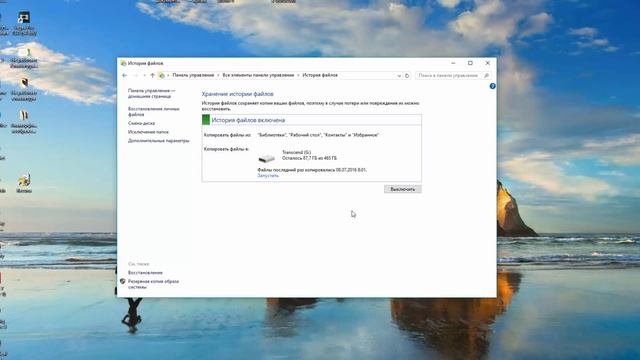Focus the Control Panel search field
Viewport: 640px width, 360px height.
point(449,76)
